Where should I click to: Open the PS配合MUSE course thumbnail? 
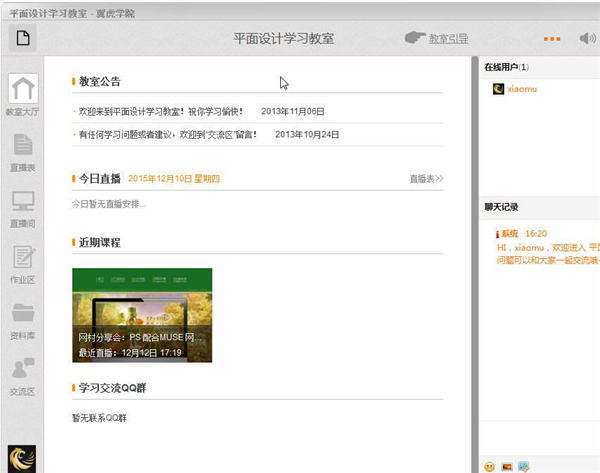(142, 315)
